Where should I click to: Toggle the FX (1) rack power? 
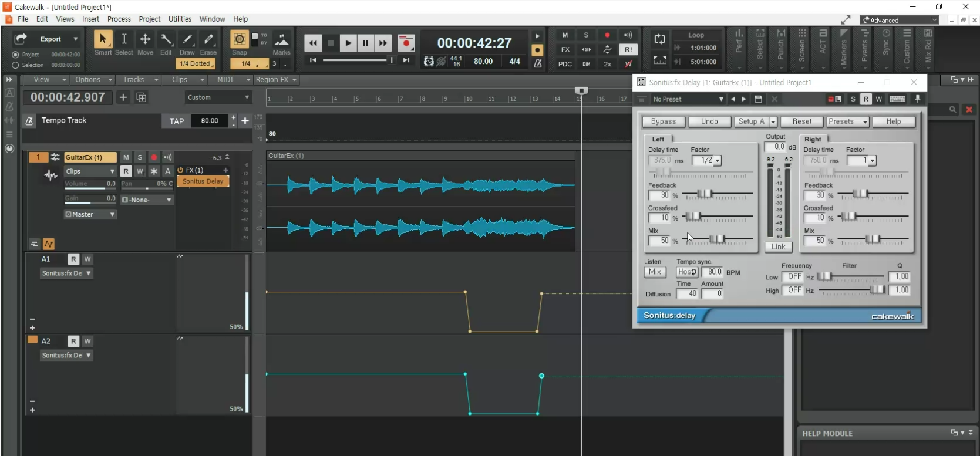tap(180, 170)
